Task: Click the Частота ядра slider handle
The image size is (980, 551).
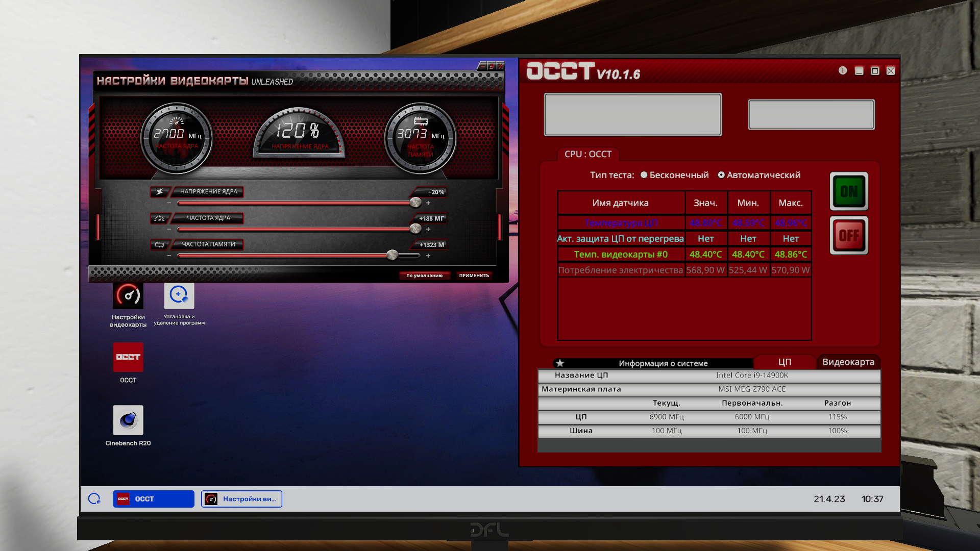Action: pyautogui.click(x=415, y=229)
